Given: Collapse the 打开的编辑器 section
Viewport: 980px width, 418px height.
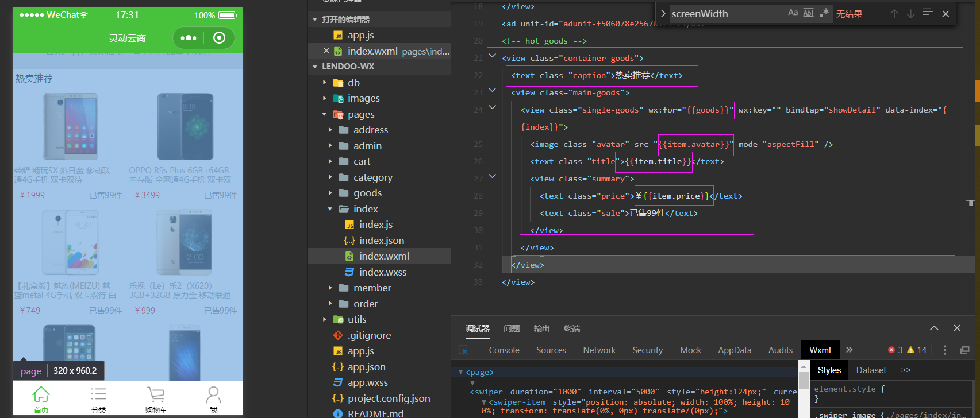Looking at the screenshot, I should (x=315, y=20).
